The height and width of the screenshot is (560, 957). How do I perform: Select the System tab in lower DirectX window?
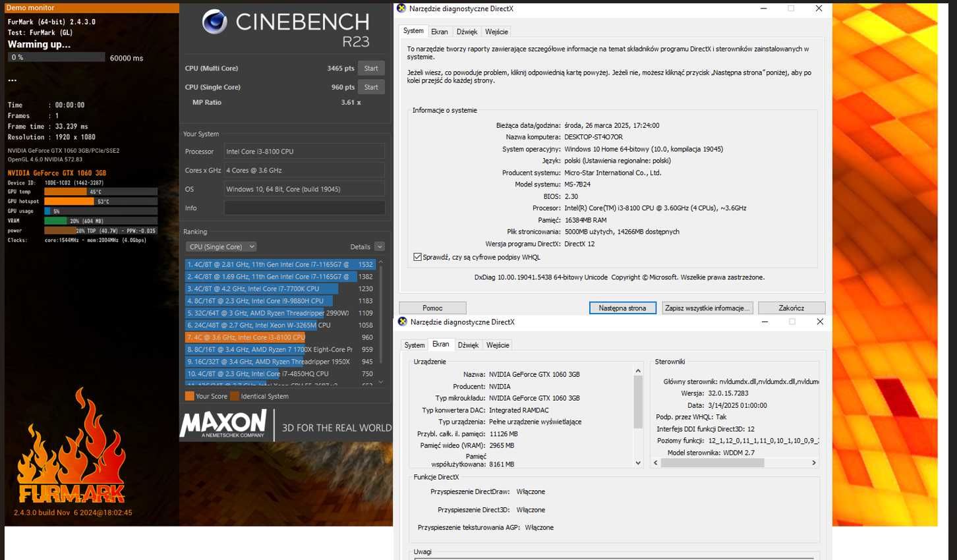pos(415,345)
